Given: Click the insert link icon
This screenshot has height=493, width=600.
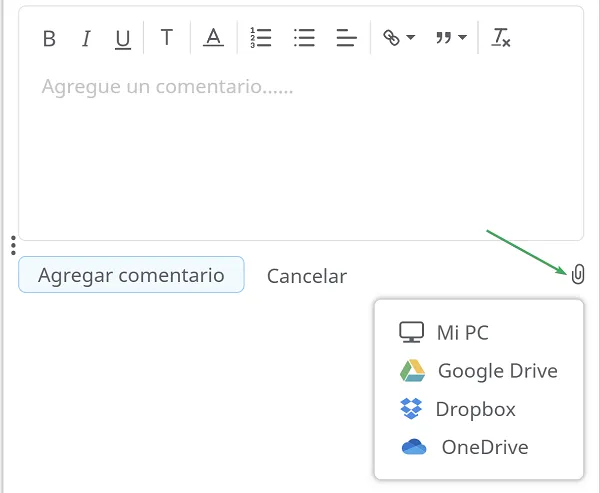Looking at the screenshot, I should (x=391, y=38).
